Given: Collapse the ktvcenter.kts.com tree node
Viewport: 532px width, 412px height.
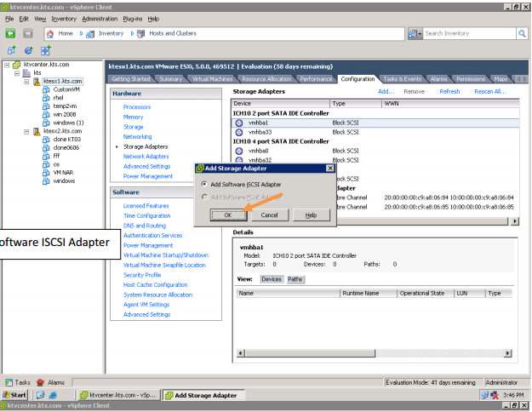Looking at the screenshot, I should (x=7, y=65).
